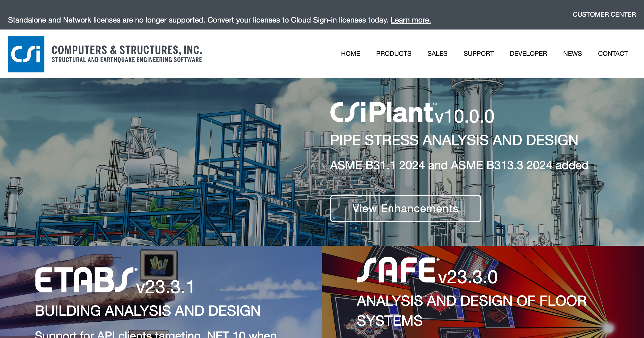Open the Learn more licensing link
Image resolution: width=644 pixels, height=338 pixels.
[x=411, y=20]
